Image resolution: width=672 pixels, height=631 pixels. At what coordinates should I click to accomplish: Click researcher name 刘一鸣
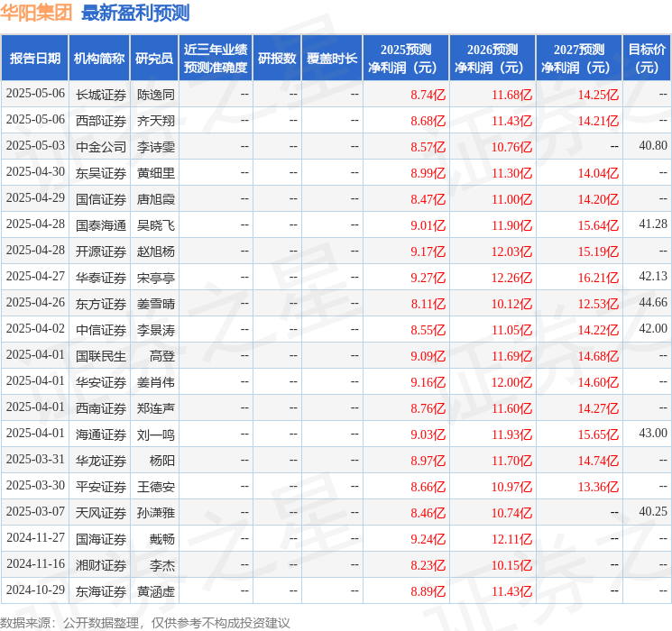[155, 434]
